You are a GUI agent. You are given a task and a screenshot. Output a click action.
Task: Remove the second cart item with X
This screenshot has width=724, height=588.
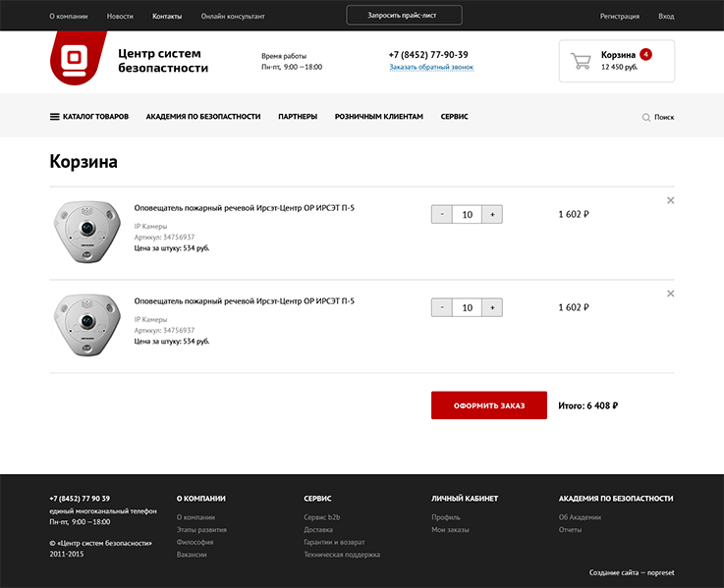coord(671,294)
